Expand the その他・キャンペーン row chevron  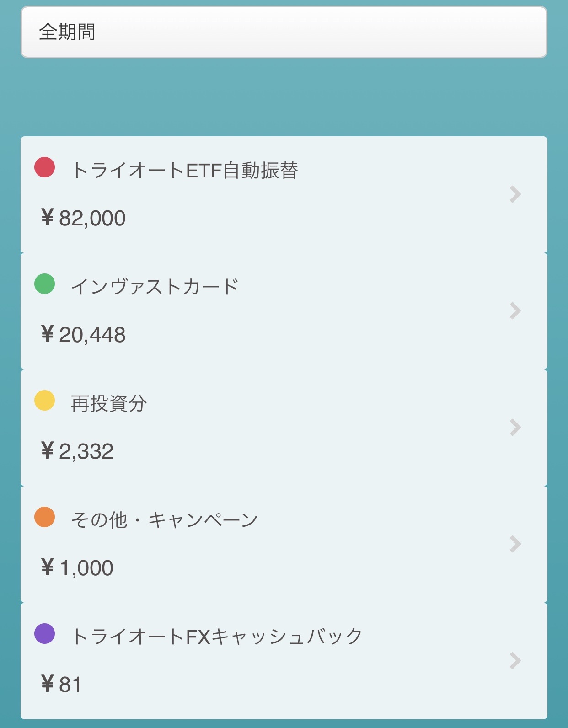point(515,544)
